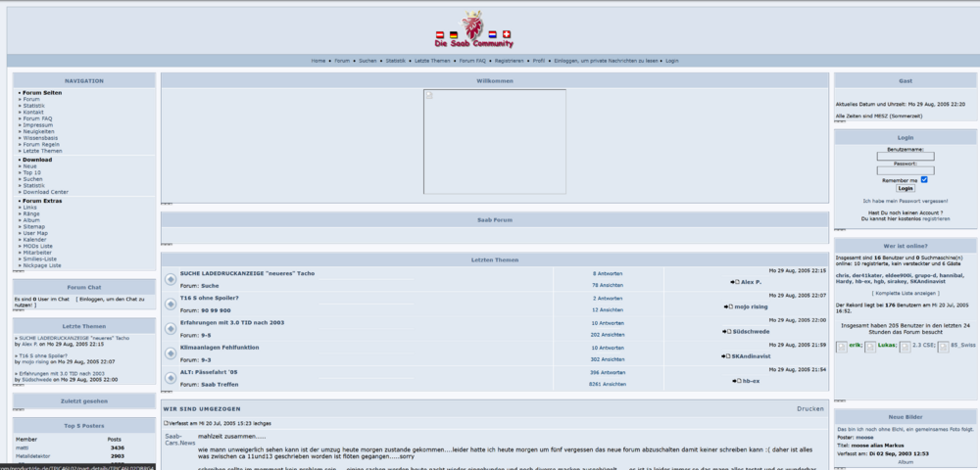This screenshot has height=470, width=980.
Task: Click the avatar icon next to erik
Action: (842, 347)
